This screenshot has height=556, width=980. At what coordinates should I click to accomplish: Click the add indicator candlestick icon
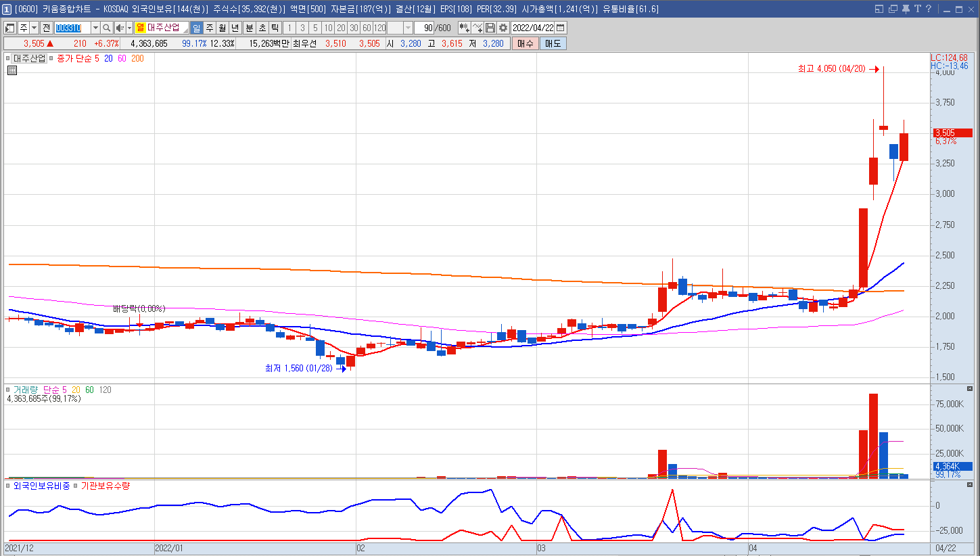(x=465, y=28)
